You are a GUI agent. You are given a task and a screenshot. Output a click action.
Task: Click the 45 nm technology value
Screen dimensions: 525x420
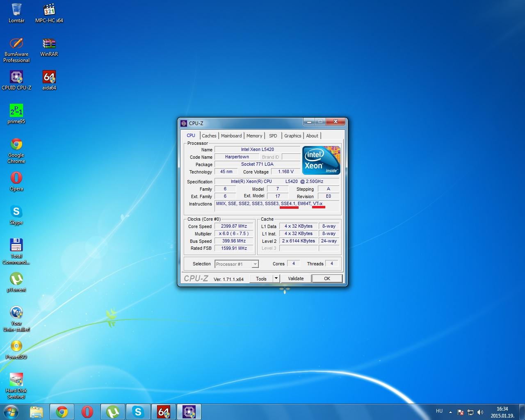tap(226, 171)
